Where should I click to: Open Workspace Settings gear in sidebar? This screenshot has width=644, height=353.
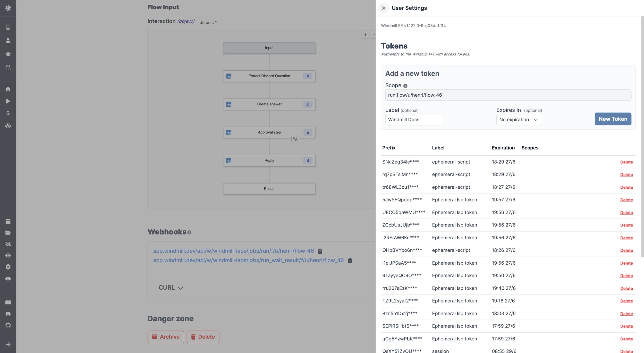click(8, 267)
